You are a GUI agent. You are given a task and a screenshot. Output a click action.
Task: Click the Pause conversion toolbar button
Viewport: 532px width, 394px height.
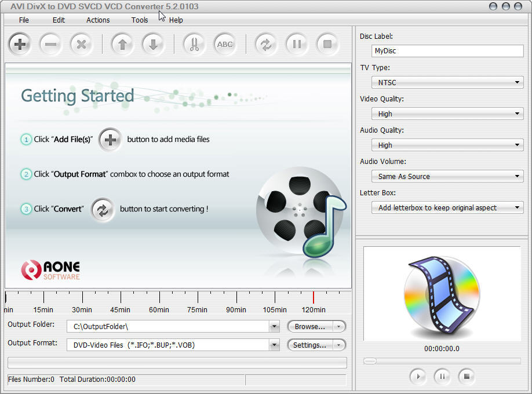(x=297, y=44)
